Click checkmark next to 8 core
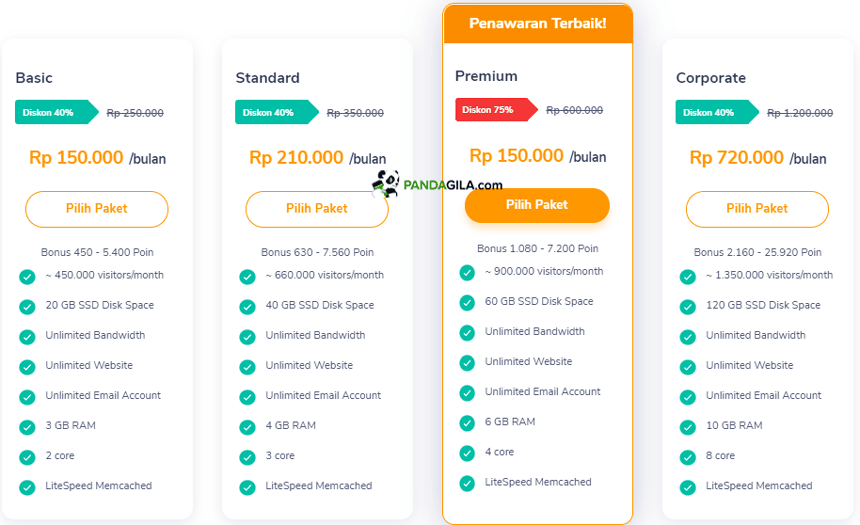Viewport: 860px width, 525px height. coord(688,457)
